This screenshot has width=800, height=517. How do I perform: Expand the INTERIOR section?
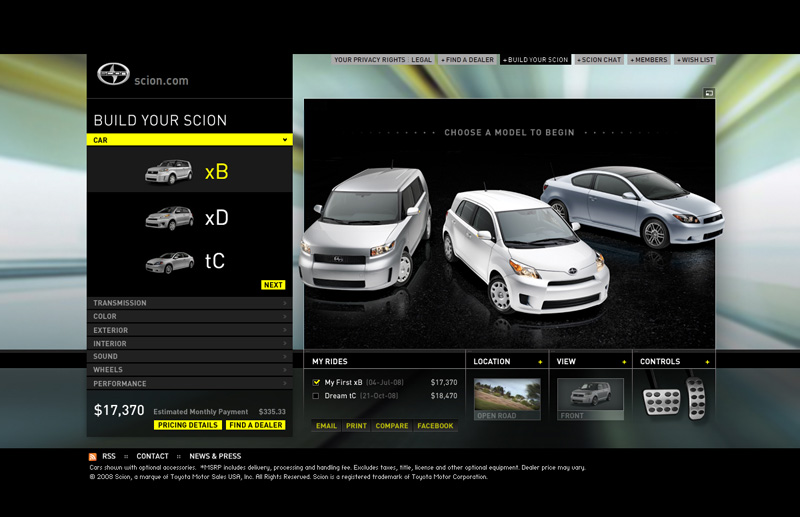(190, 343)
